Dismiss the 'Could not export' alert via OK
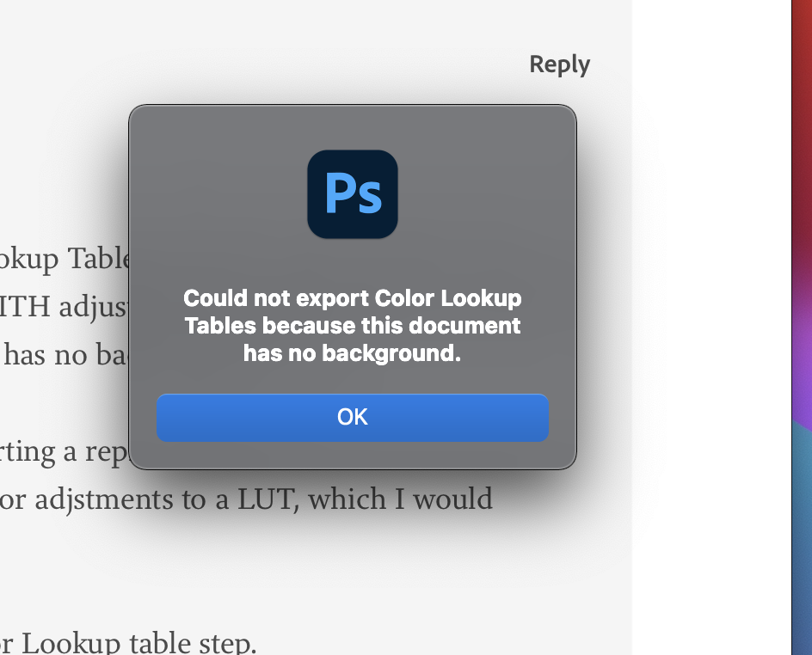 pyautogui.click(x=352, y=417)
